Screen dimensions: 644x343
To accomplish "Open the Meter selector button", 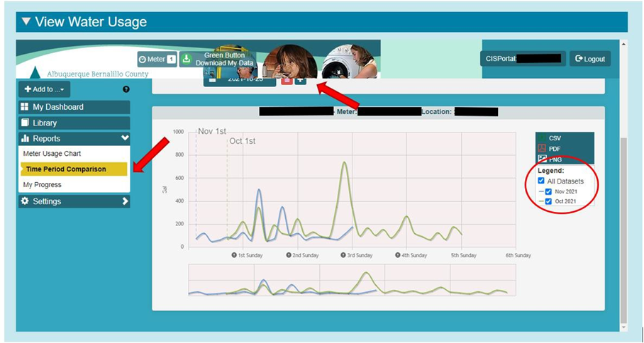I will click(x=157, y=60).
